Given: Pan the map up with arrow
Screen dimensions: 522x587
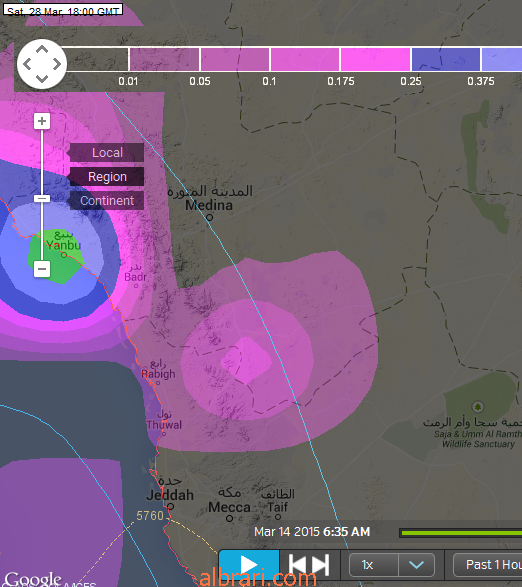Looking at the screenshot, I should click(x=42, y=49).
